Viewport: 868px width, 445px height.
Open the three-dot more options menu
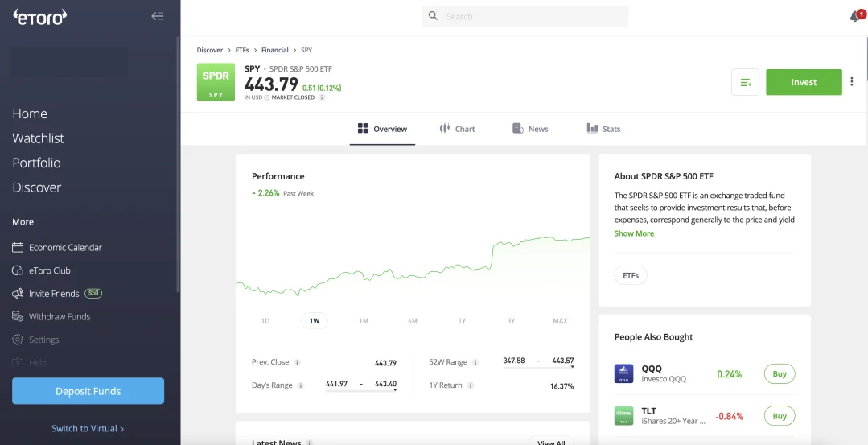tap(852, 81)
